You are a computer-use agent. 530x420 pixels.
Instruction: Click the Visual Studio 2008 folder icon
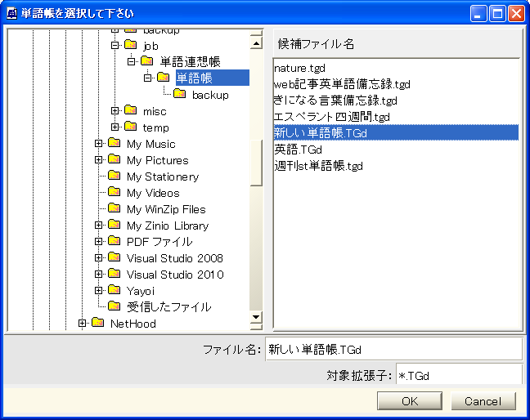click(x=115, y=257)
